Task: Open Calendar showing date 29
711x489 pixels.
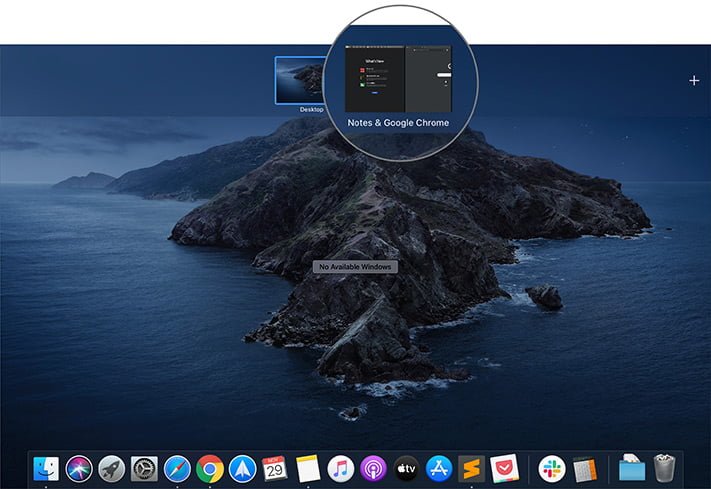Action: (275, 469)
